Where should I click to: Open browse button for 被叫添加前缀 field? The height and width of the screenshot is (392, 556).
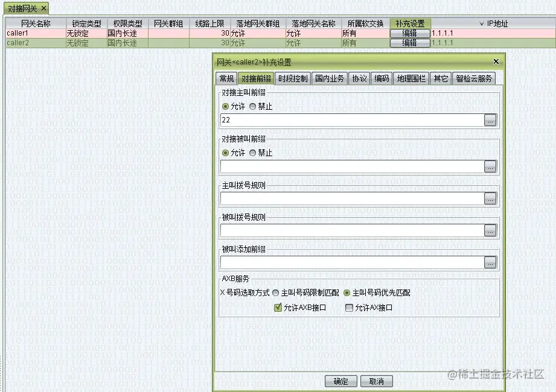click(x=490, y=262)
